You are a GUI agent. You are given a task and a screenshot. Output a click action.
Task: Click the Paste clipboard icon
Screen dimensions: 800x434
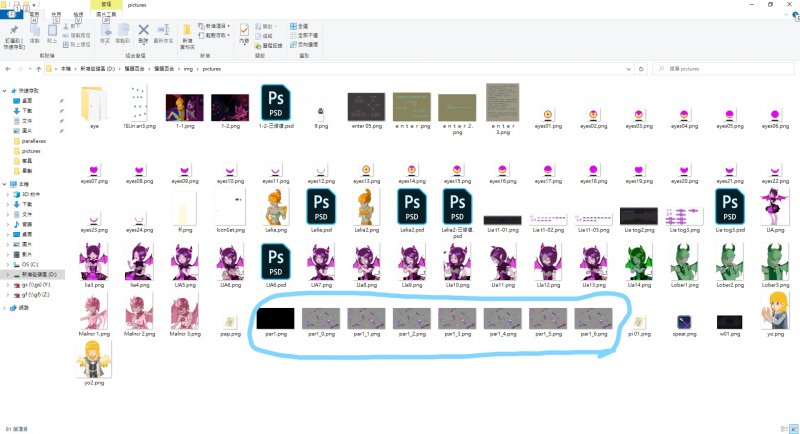pos(52,31)
